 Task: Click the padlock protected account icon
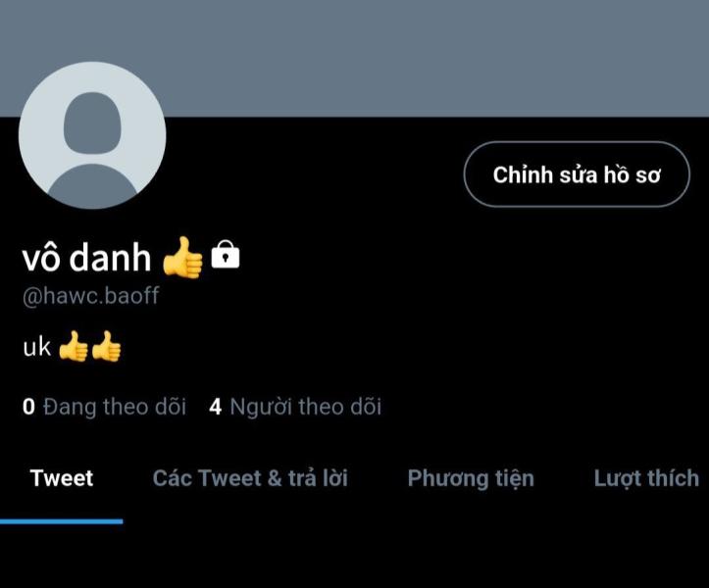coord(226,255)
